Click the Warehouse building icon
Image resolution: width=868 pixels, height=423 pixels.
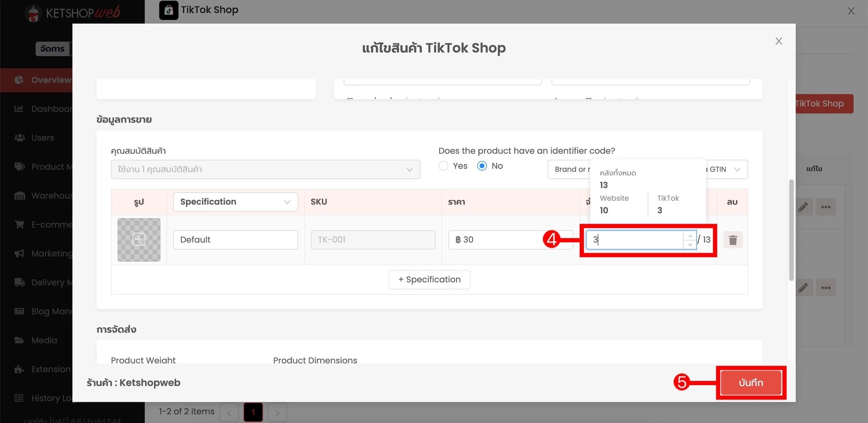click(19, 196)
